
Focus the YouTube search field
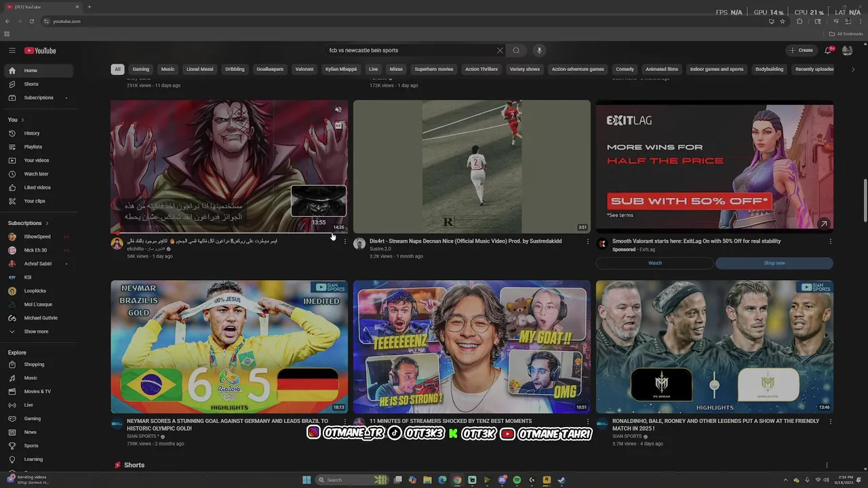pos(412,50)
